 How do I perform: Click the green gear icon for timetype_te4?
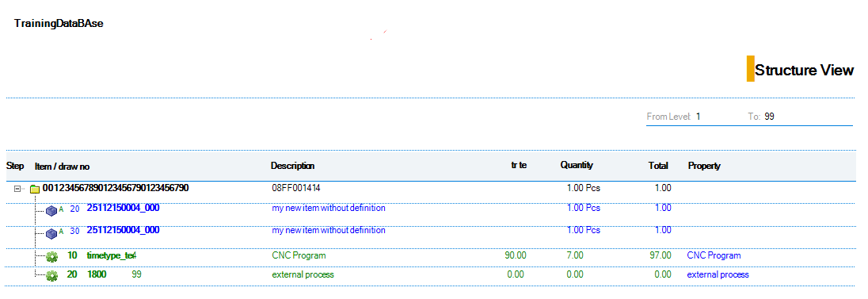(52, 257)
